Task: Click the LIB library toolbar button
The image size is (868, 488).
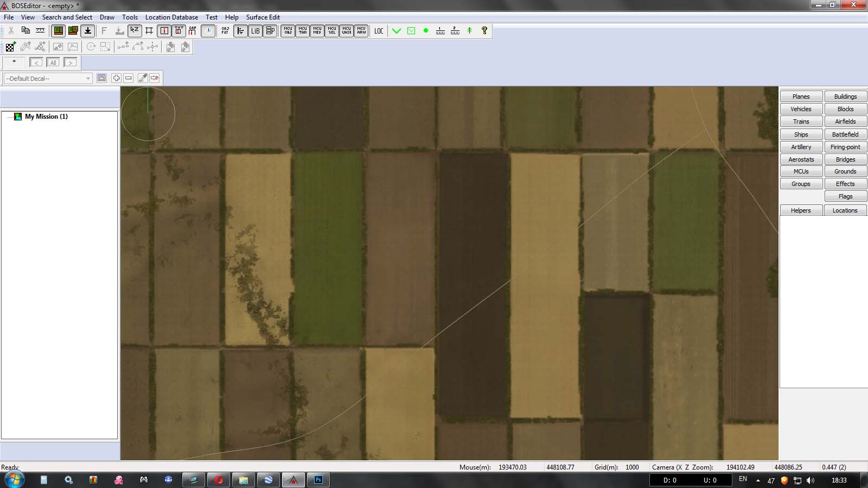Action: [255, 31]
